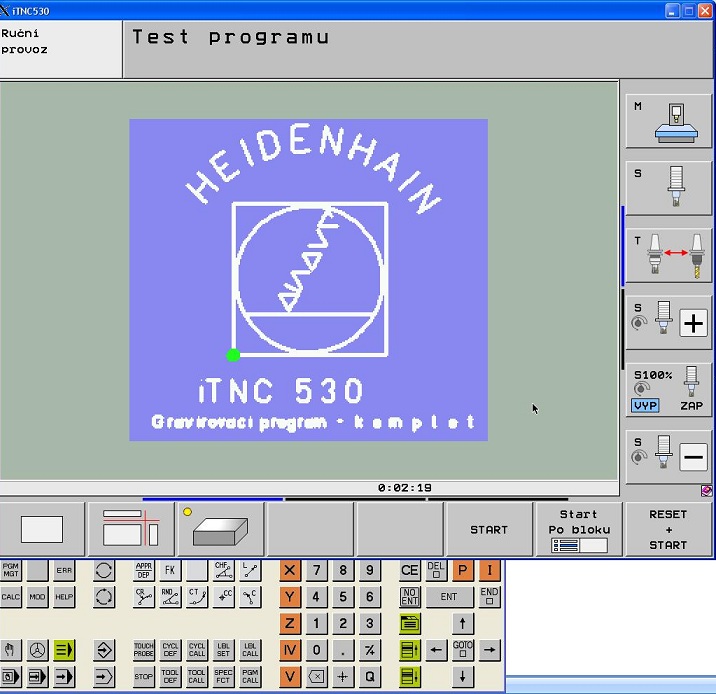Toggle the Start Po bloku single-block switch
This screenshot has width=716, height=694.
(x=578, y=530)
